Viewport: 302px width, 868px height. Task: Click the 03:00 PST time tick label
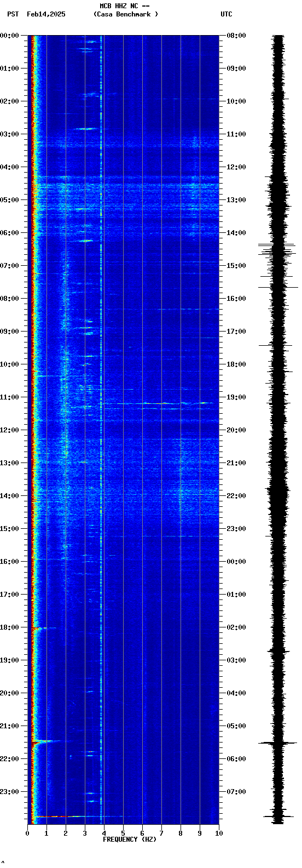[x=10, y=134]
